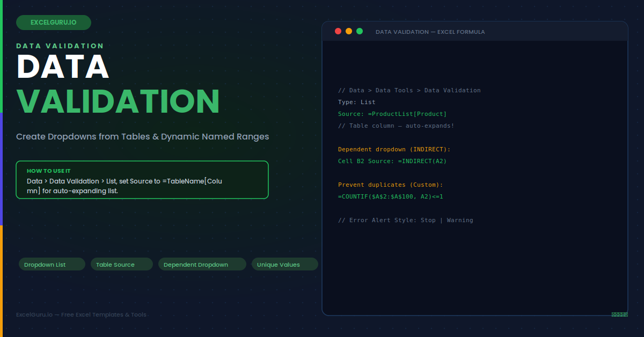Click the green glyph row at window corner
This screenshot has height=337, width=644.
point(619,314)
